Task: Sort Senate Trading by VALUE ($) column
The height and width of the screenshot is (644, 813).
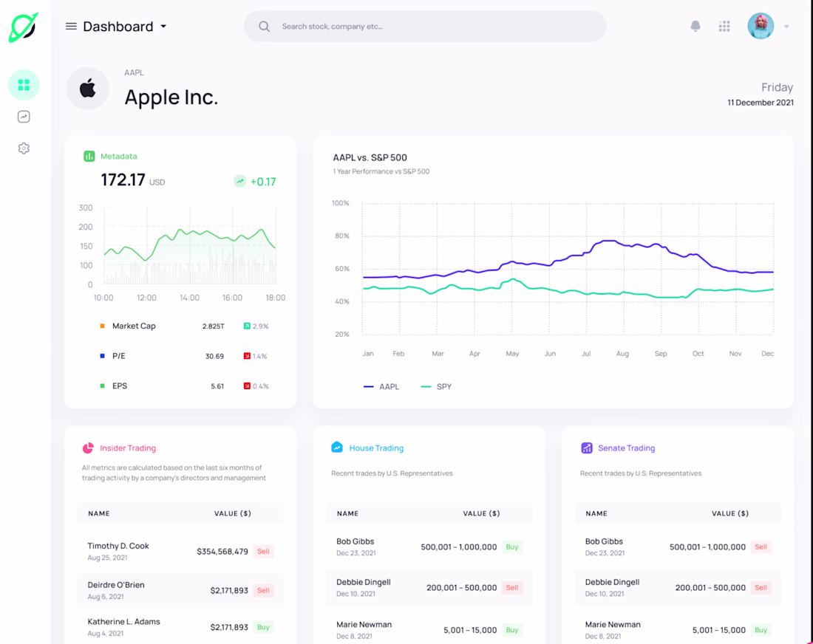Action: click(x=730, y=513)
